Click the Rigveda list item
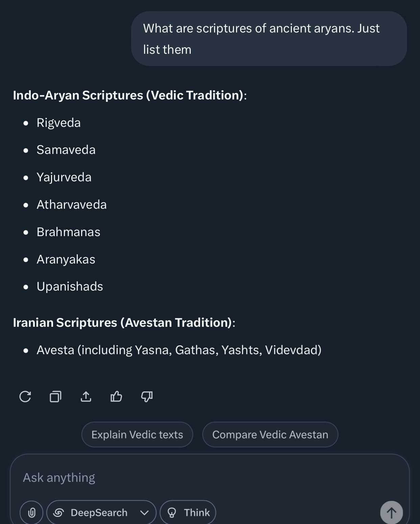420x524 pixels. 59,122
